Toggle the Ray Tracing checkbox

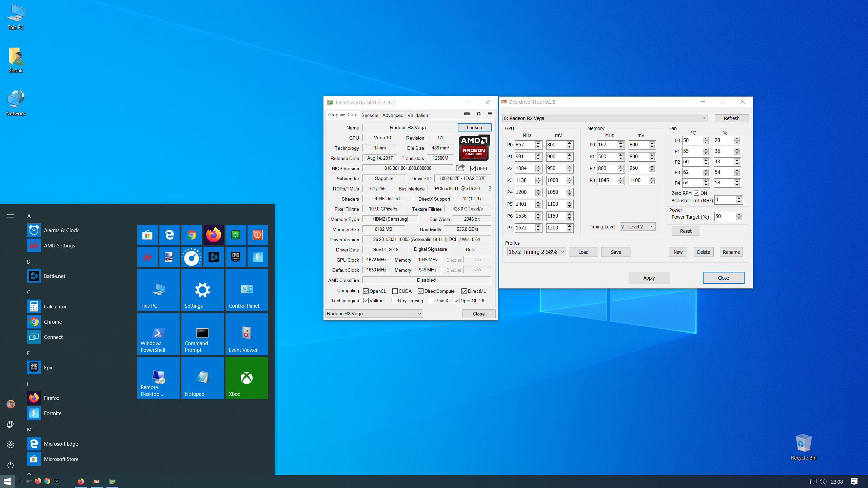[394, 301]
